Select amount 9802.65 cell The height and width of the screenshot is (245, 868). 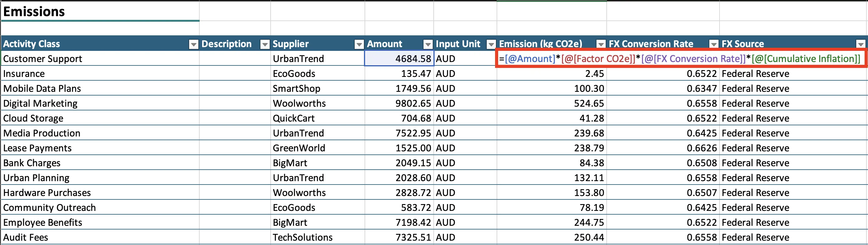[x=399, y=103]
